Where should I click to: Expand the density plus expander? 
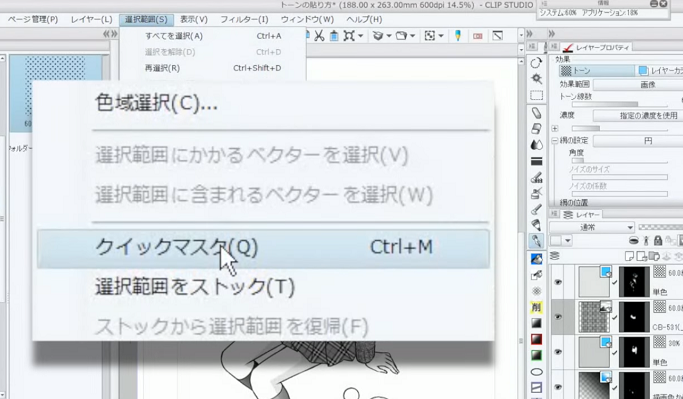(x=555, y=128)
